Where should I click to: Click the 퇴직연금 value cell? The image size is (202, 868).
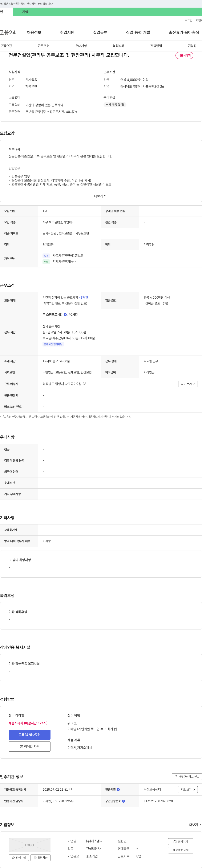point(149,372)
